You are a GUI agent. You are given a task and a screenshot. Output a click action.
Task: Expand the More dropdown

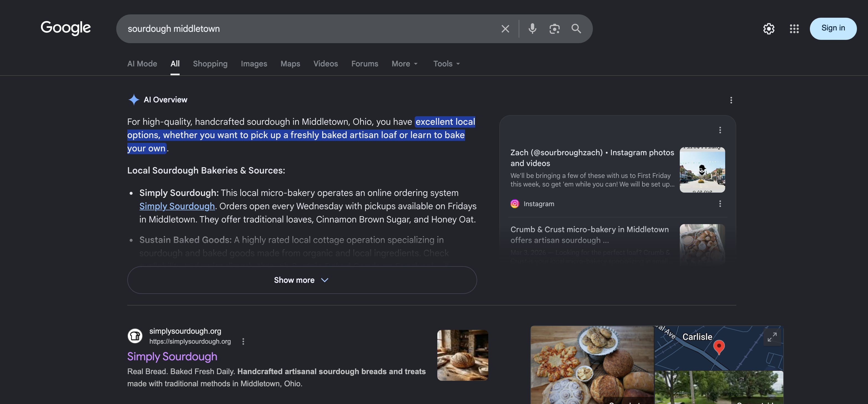[x=405, y=64]
